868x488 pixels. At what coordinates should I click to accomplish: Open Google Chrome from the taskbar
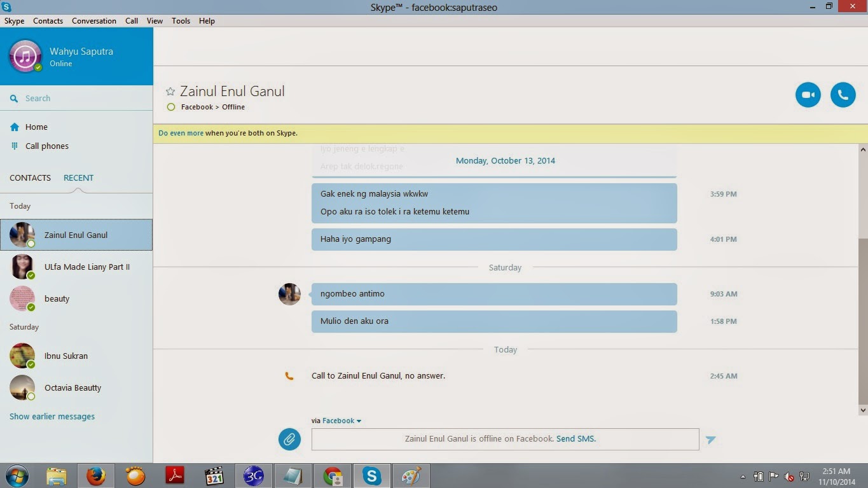pos(333,476)
